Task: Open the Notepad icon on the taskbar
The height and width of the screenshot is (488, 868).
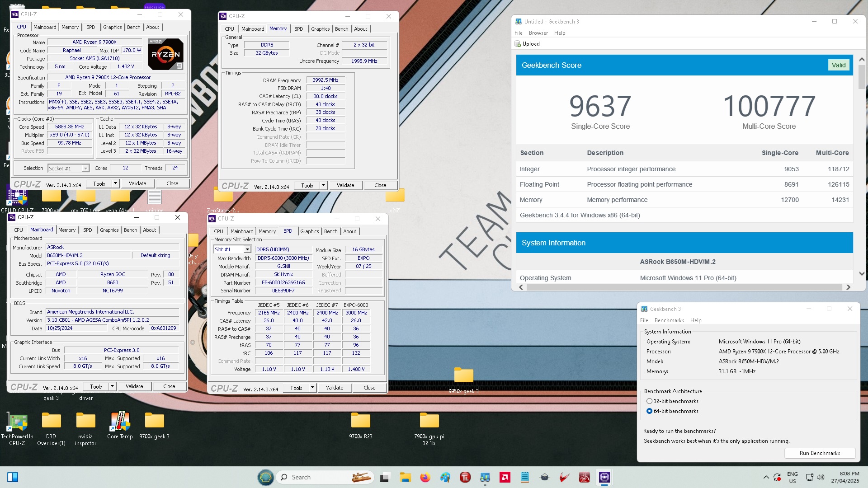Action: tap(525, 477)
